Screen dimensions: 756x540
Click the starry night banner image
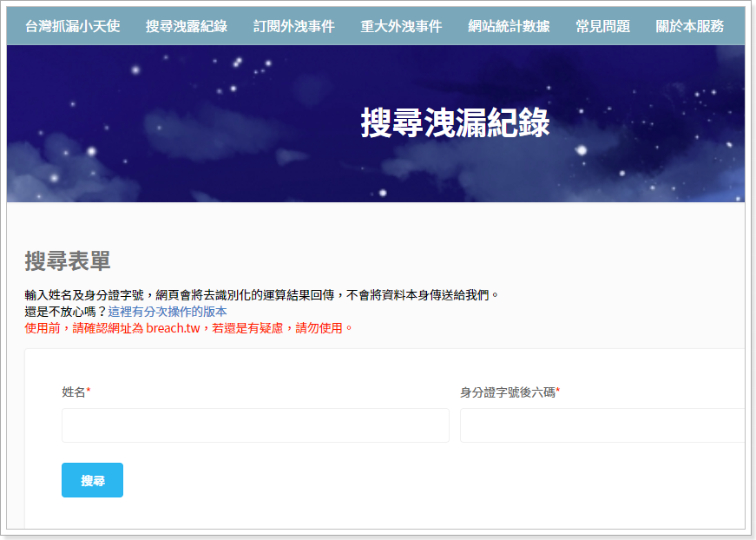pos(174,130)
